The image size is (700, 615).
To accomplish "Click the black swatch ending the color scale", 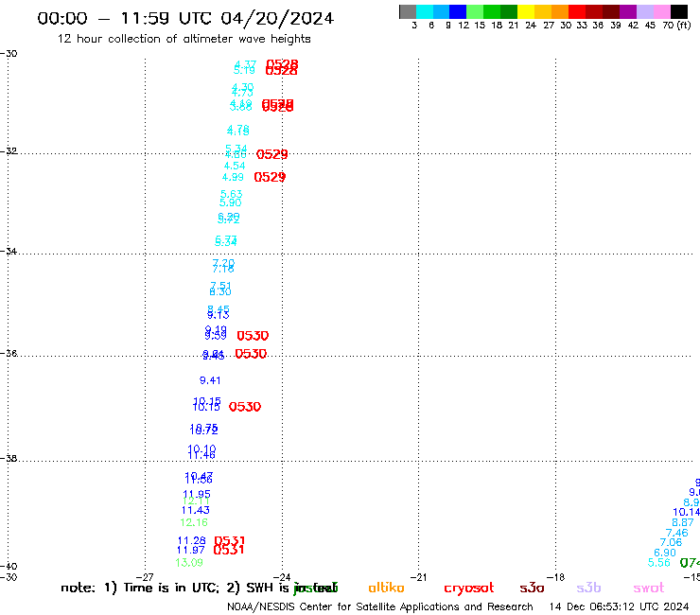I will [679, 11].
